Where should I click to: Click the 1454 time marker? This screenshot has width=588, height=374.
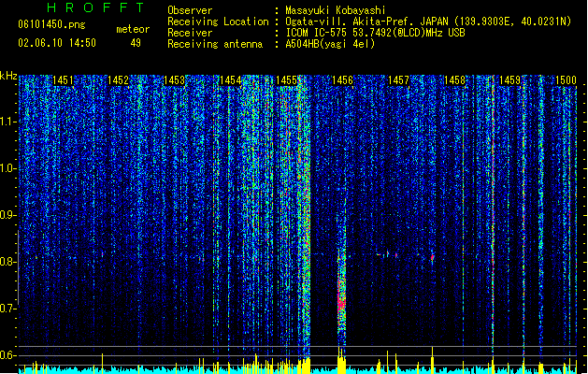click(x=230, y=80)
